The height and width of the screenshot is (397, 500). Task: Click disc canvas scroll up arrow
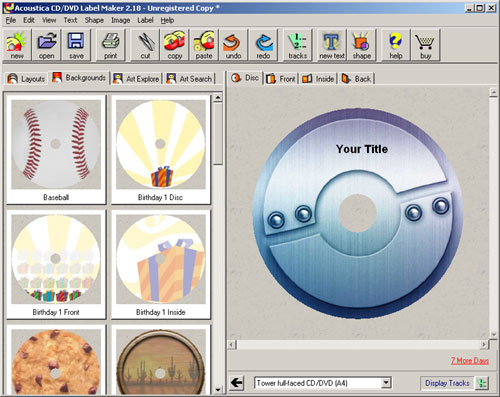tap(494, 93)
